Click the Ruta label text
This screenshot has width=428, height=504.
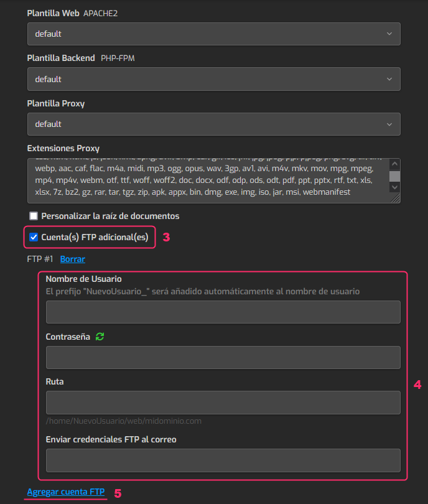[x=55, y=381]
